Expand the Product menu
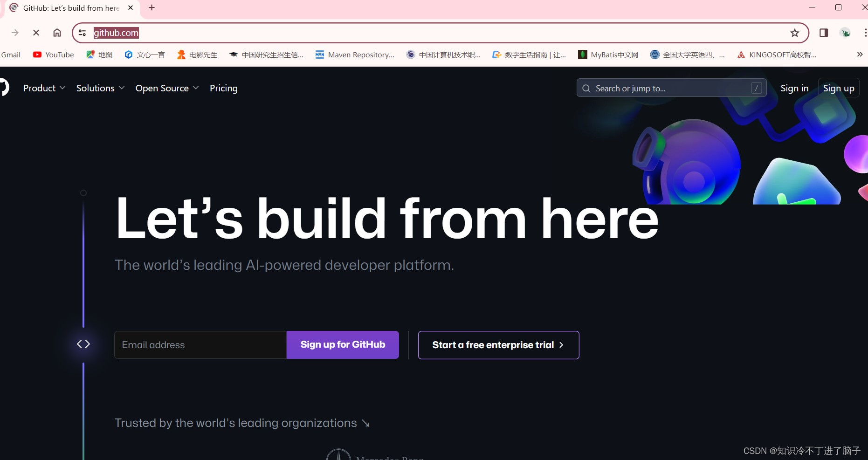This screenshot has width=868, height=460. click(44, 88)
